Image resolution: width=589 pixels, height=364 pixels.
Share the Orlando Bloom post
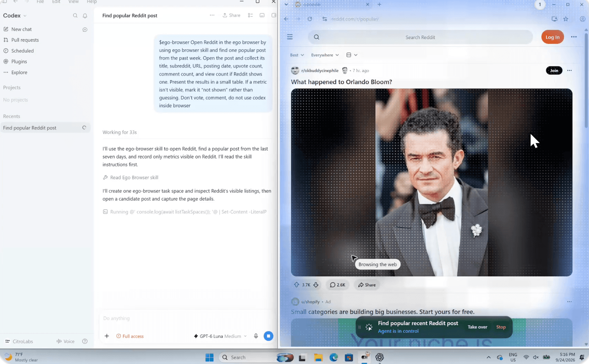367,285
